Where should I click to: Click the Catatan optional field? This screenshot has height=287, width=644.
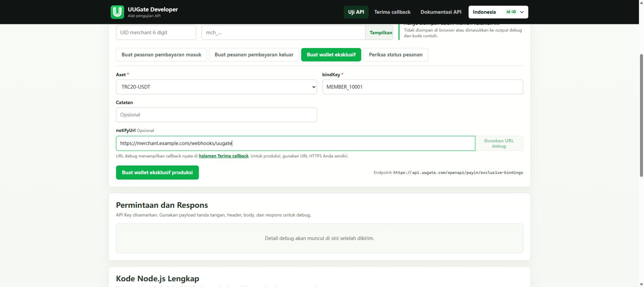tap(216, 115)
